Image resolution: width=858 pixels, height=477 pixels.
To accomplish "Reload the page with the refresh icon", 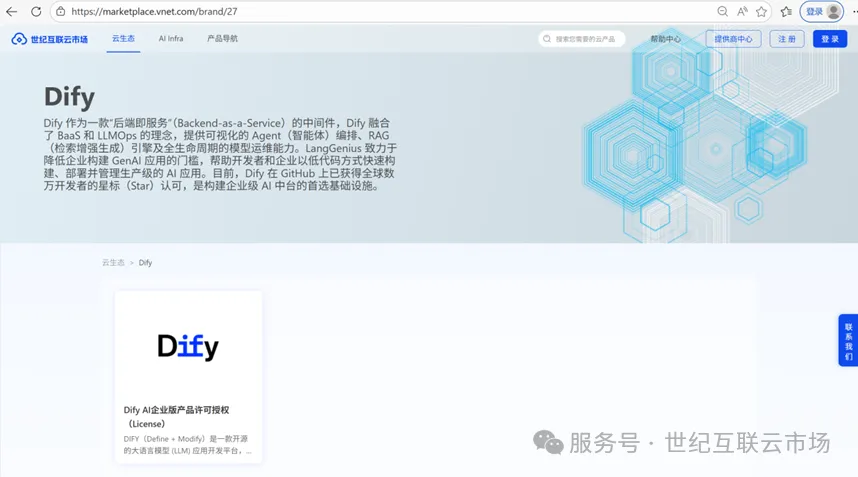I will [x=36, y=11].
